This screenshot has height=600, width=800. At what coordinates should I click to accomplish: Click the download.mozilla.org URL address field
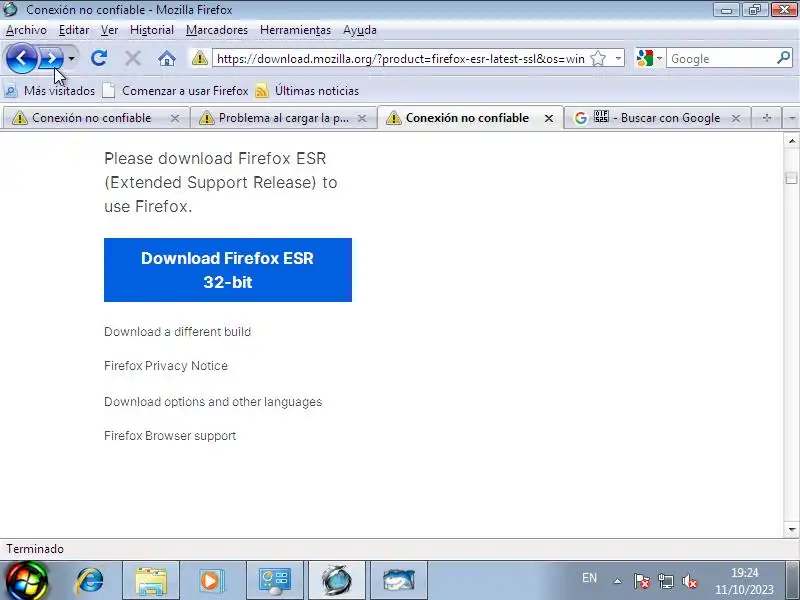(401, 59)
